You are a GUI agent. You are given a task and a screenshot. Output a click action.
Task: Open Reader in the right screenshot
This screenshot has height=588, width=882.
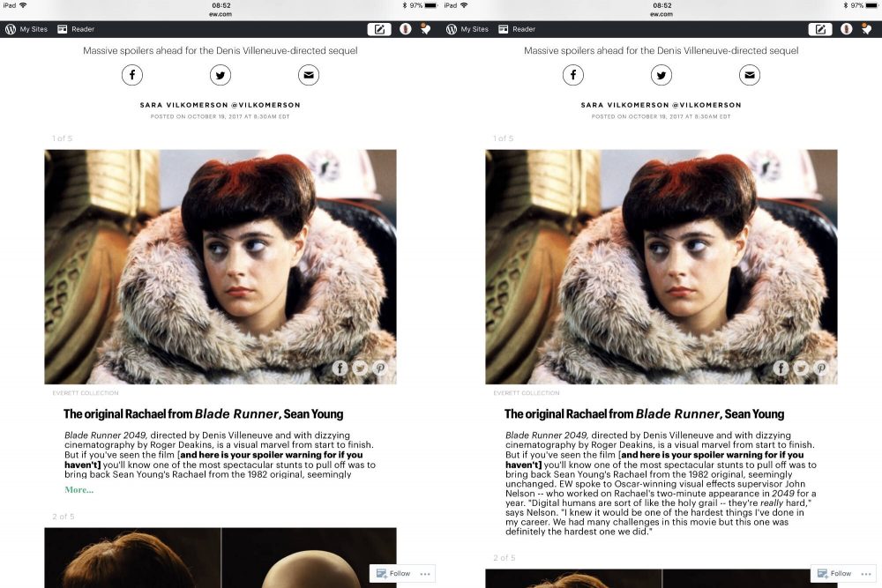[x=517, y=29]
